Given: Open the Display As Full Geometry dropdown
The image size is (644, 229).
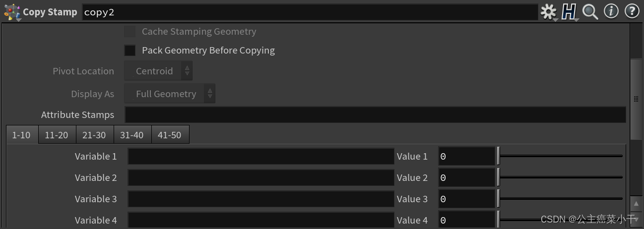Looking at the screenshot, I should point(169,94).
